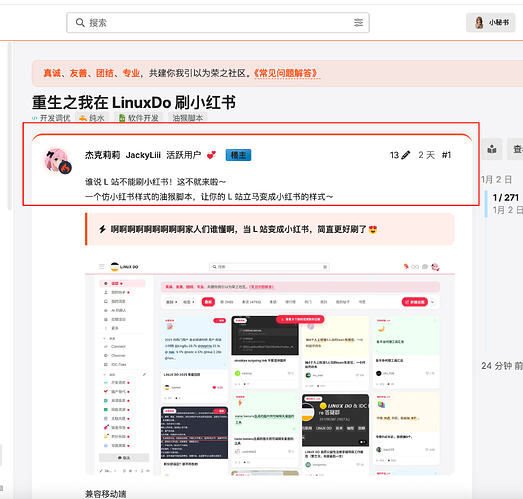Select the 软件开发 tag
Screen dimensions: 523x499
[139, 118]
